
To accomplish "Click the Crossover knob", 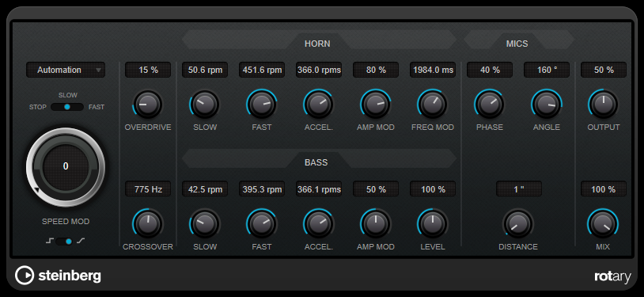I will tap(148, 224).
